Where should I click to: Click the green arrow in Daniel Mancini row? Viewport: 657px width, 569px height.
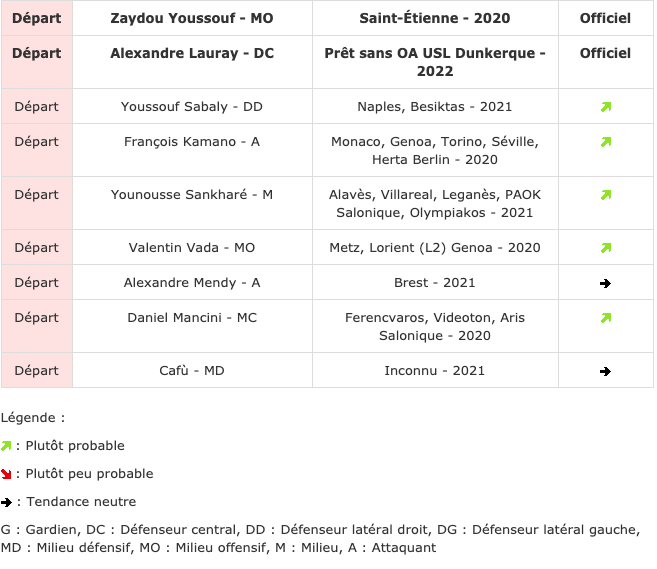pos(606,318)
